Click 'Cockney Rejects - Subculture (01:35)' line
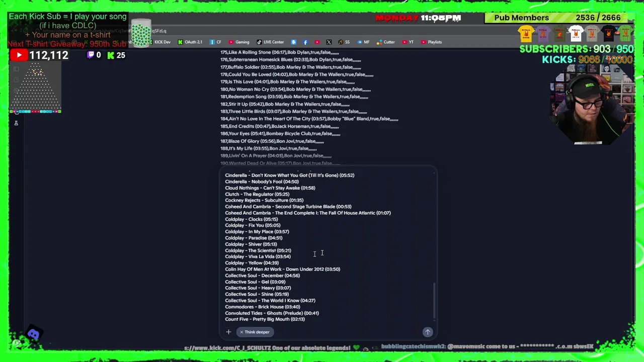Screen dimensions: 644x362 click(264, 200)
